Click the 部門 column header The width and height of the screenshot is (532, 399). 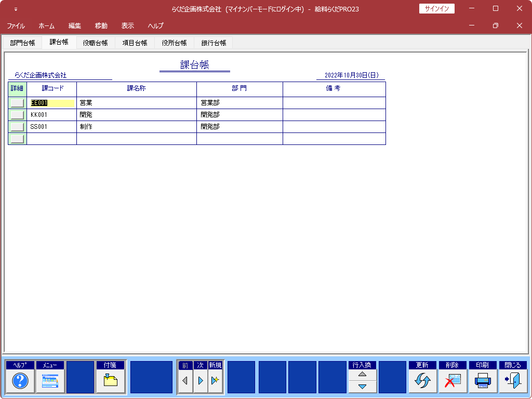(x=239, y=88)
